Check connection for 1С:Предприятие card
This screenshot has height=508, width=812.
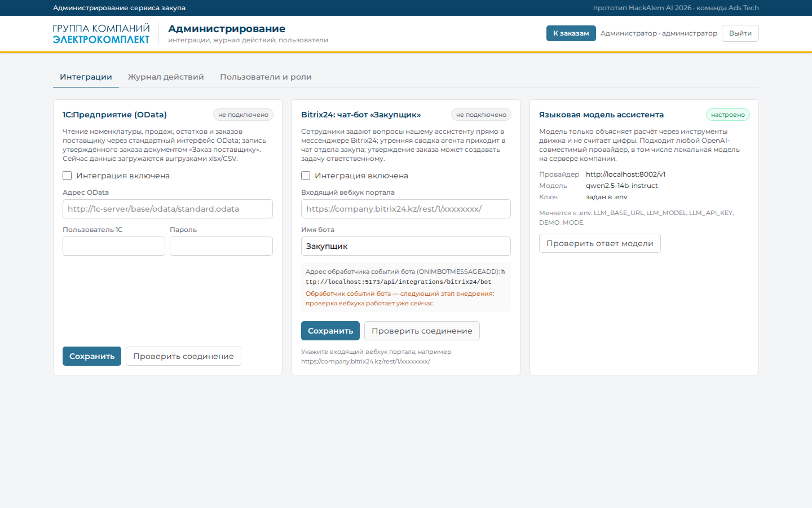(183, 356)
